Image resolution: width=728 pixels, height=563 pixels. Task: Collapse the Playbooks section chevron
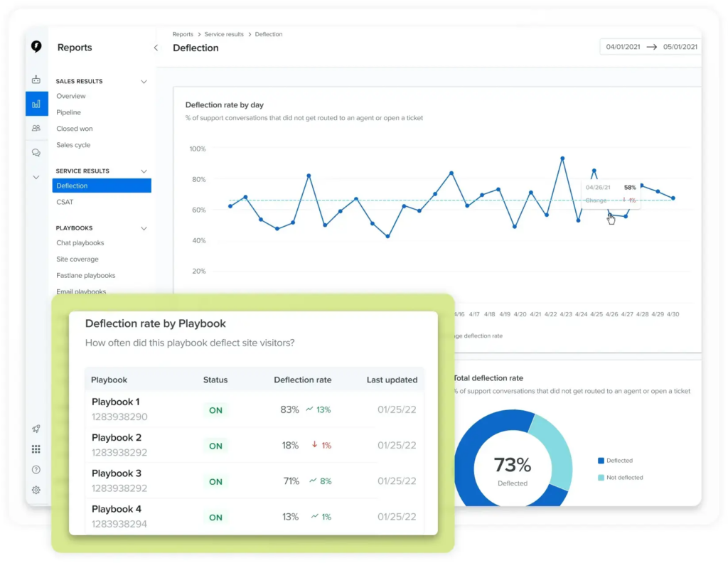coord(144,228)
